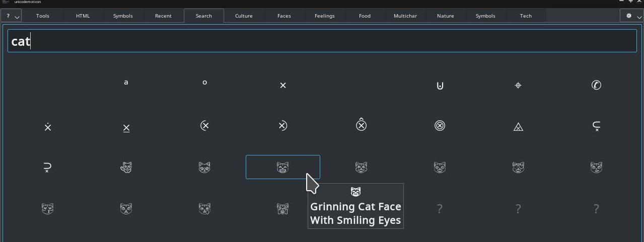Choose the cat face right of the grinning cat
The image size is (644, 242).
tap(361, 167)
